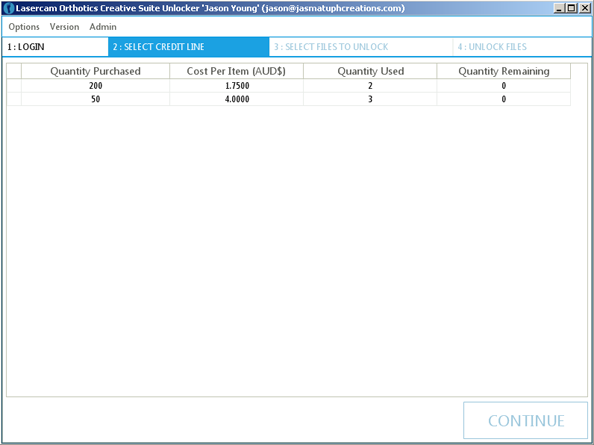Viewport: 594px width, 445px height.
Task: Go back to the 1 : LOGIN step
Action: coord(55,47)
